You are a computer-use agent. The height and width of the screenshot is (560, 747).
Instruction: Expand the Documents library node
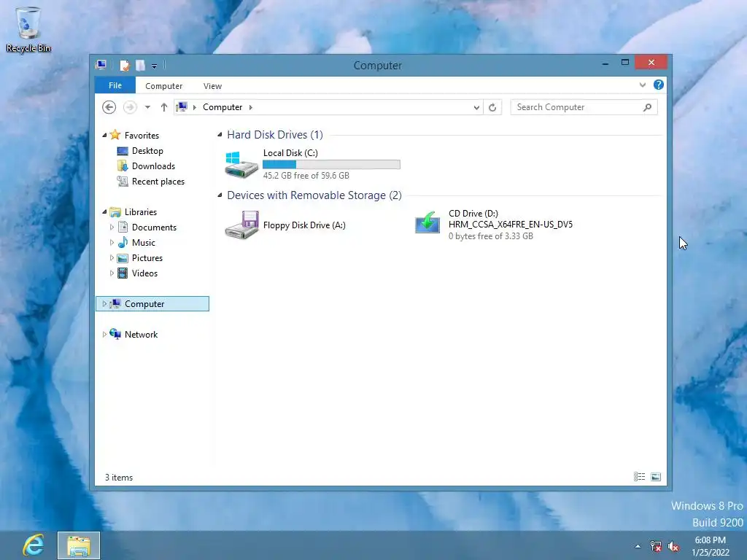[x=112, y=227]
